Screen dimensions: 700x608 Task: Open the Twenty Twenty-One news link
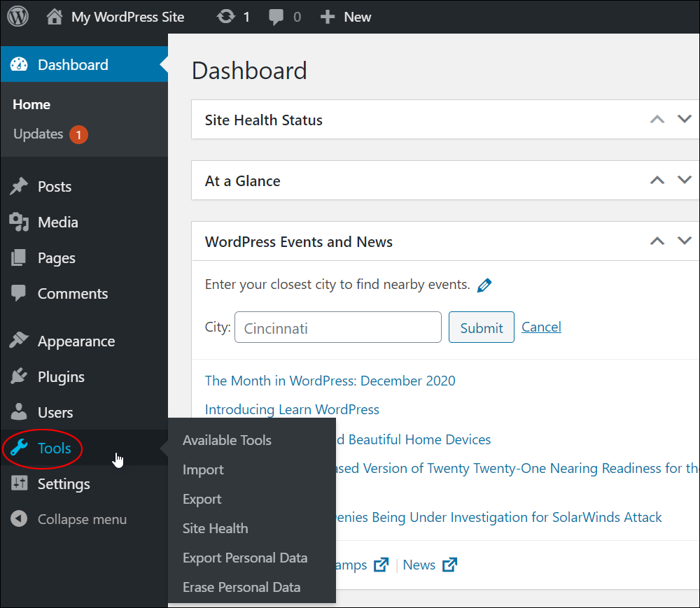click(x=517, y=468)
